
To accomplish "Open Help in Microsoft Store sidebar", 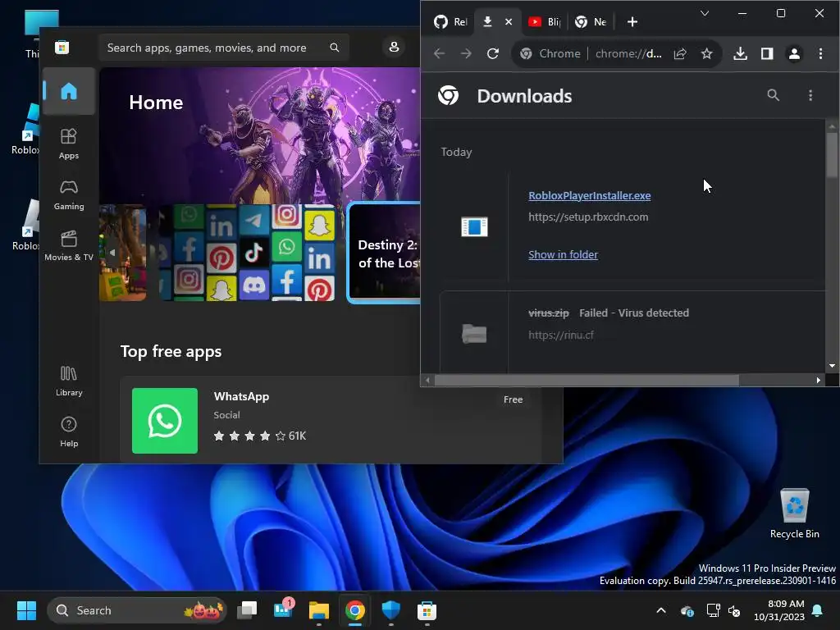I will click(69, 431).
